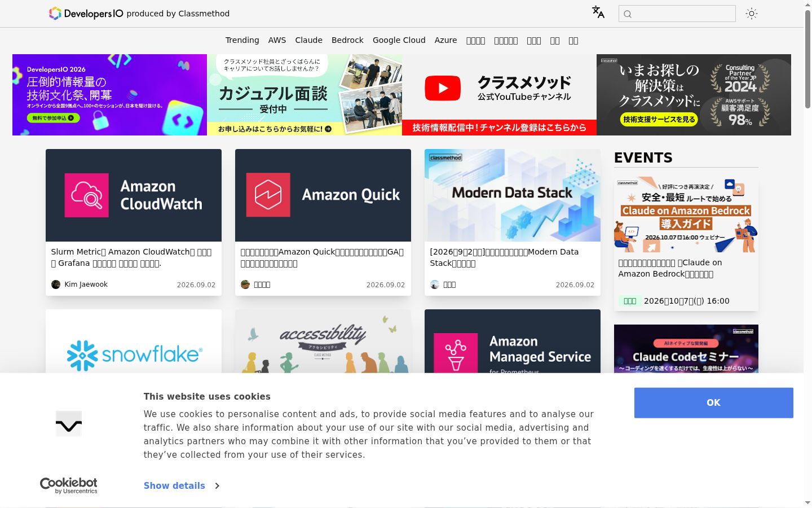Open the accessibility article thumbnail

click(x=323, y=341)
